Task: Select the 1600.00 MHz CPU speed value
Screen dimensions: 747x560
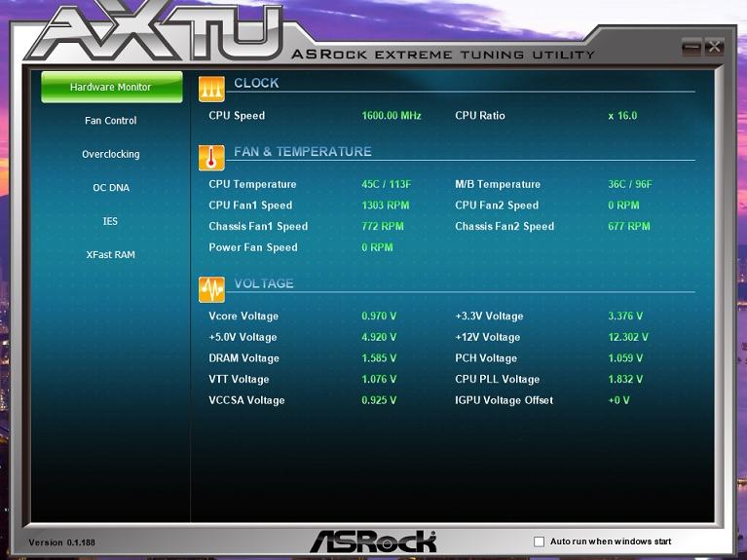Action: 392,115
